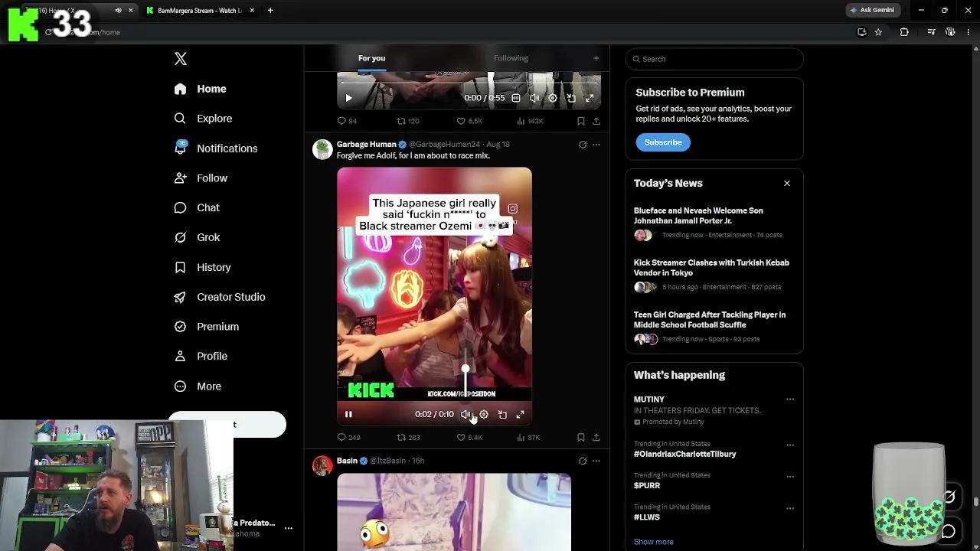Open Grok actions on Basin post
The image size is (980, 551).
click(583, 461)
